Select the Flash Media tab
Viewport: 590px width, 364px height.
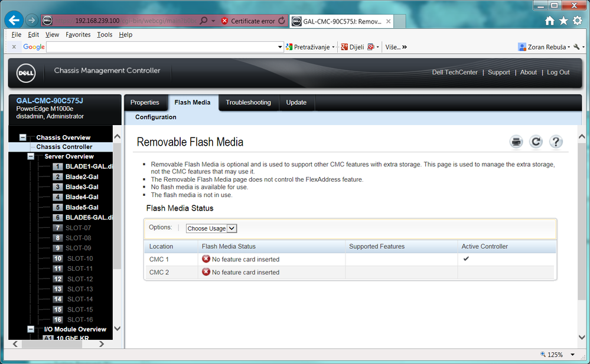click(x=193, y=102)
